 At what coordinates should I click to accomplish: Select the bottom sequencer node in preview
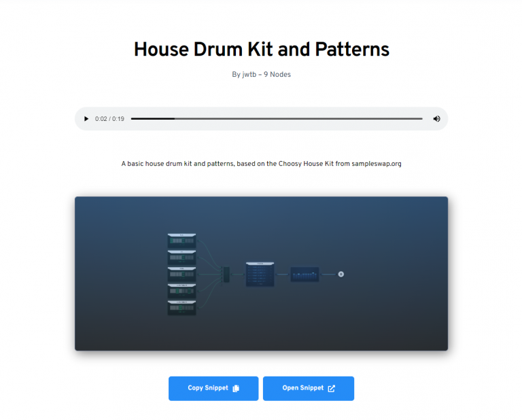(181, 308)
